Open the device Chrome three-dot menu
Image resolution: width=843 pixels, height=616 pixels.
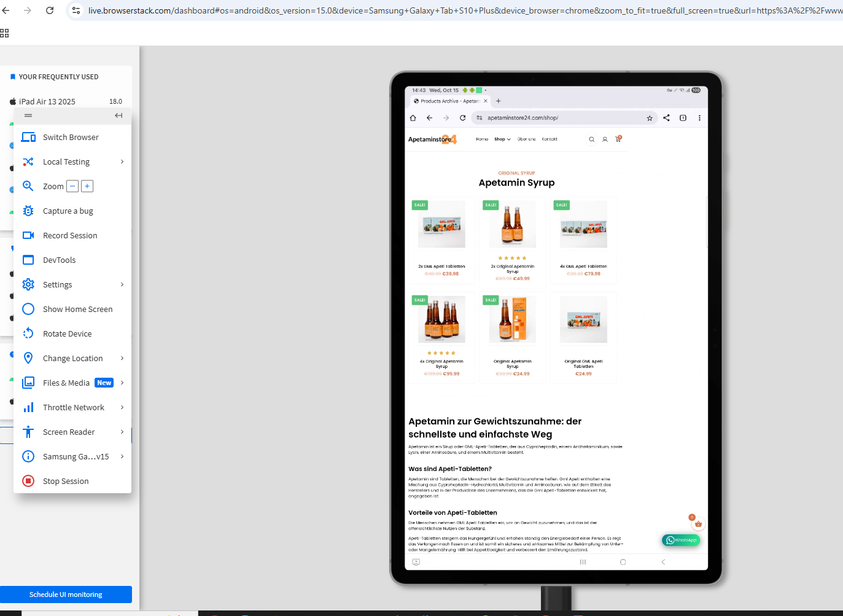[x=699, y=118]
